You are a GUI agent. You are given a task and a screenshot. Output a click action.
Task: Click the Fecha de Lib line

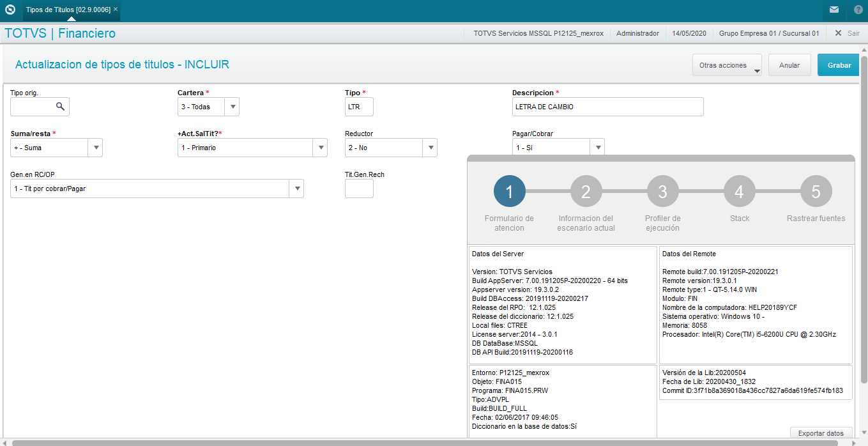coord(710,381)
